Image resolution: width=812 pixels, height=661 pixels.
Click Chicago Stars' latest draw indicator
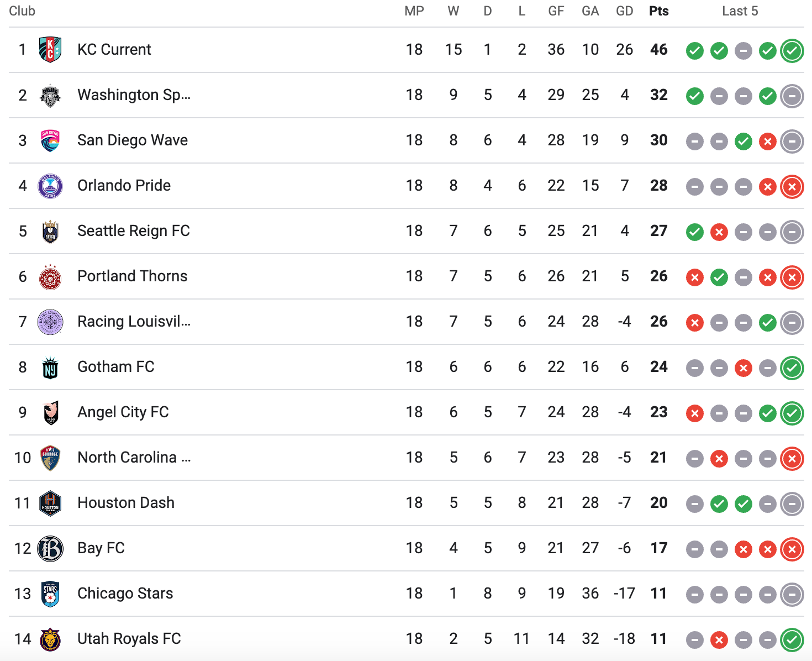[792, 595]
